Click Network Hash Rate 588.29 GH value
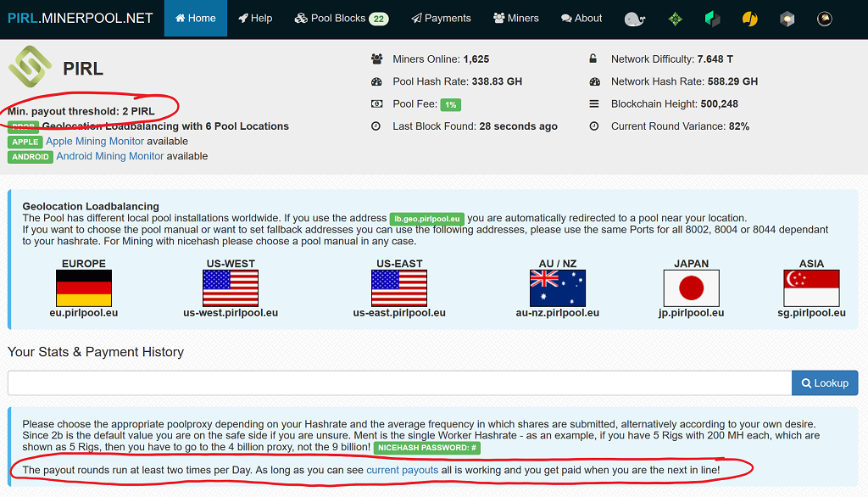 pos(732,81)
